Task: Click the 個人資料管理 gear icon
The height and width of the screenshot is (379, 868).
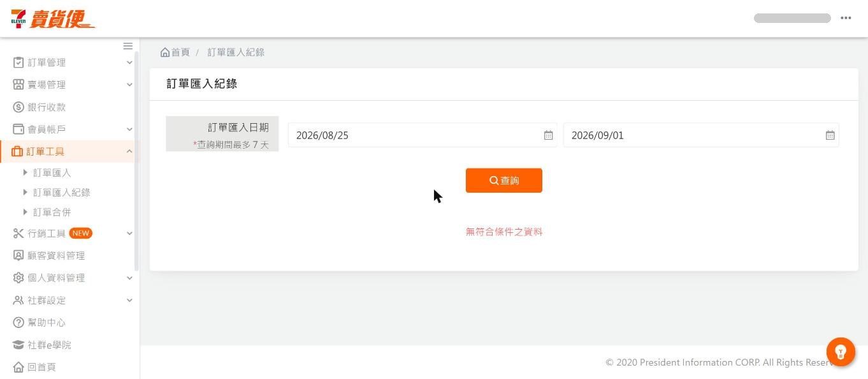Action: 18,278
